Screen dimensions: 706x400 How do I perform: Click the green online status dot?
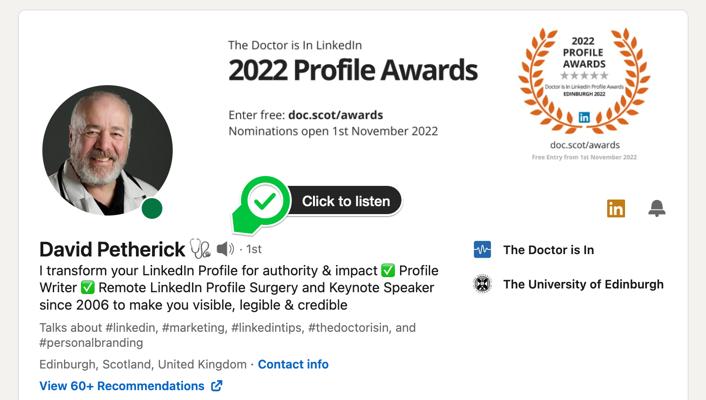coord(152,208)
